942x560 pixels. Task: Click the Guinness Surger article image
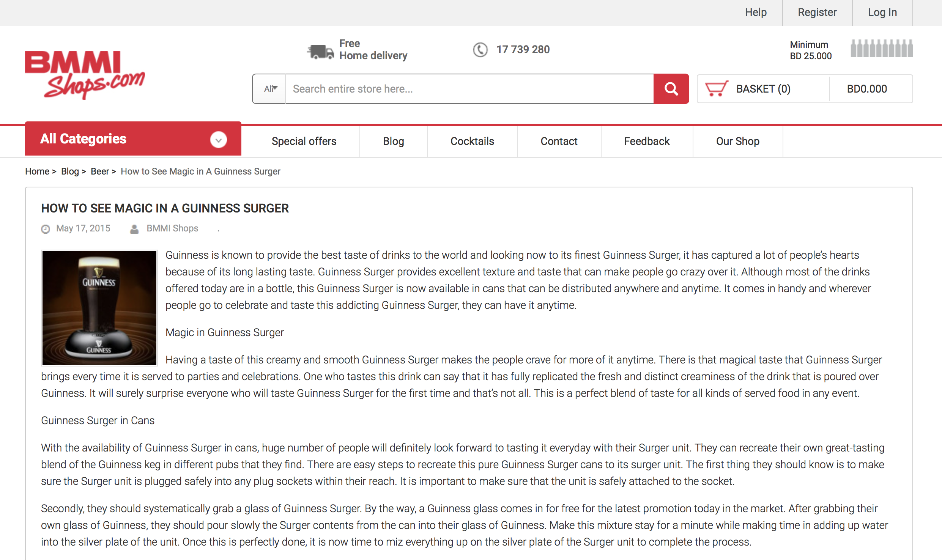pos(99,308)
